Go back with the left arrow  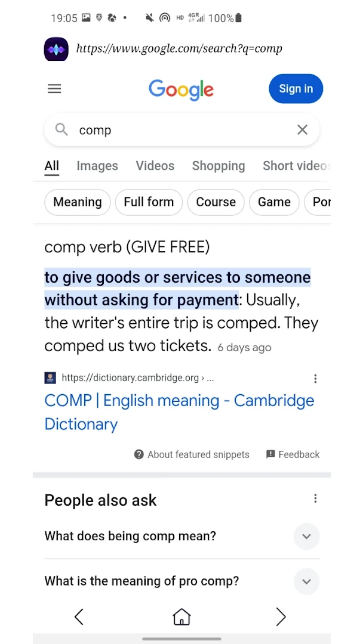tap(79, 617)
